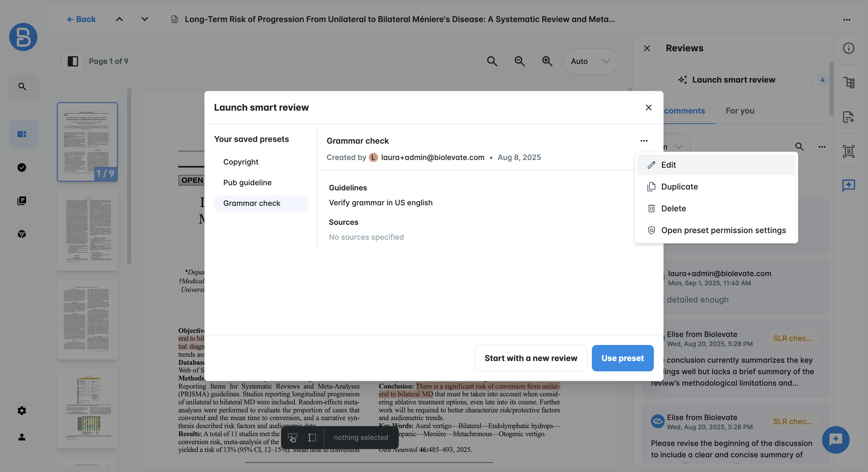Toggle the thumbnail sidebar panel icon

(x=73, y=61)
